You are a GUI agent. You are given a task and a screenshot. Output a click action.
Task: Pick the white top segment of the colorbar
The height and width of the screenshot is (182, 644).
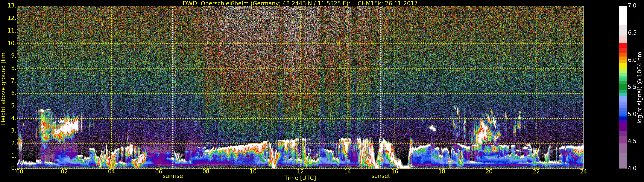coord(623,15)
